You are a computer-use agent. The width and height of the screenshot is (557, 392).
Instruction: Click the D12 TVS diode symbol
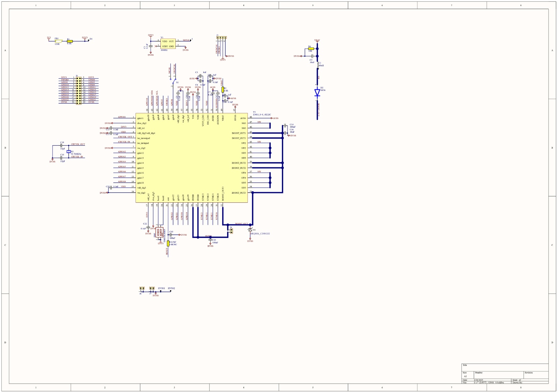click(250, 230)
